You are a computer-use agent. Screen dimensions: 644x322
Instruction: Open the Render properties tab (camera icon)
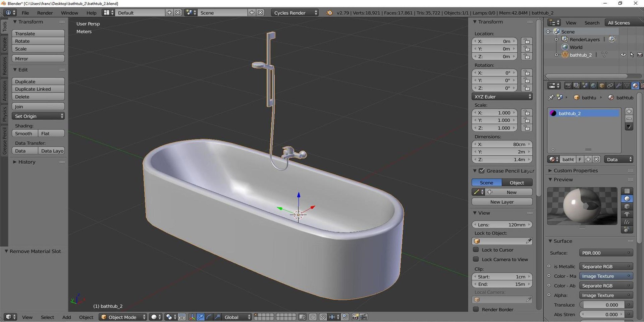[568, 86]
